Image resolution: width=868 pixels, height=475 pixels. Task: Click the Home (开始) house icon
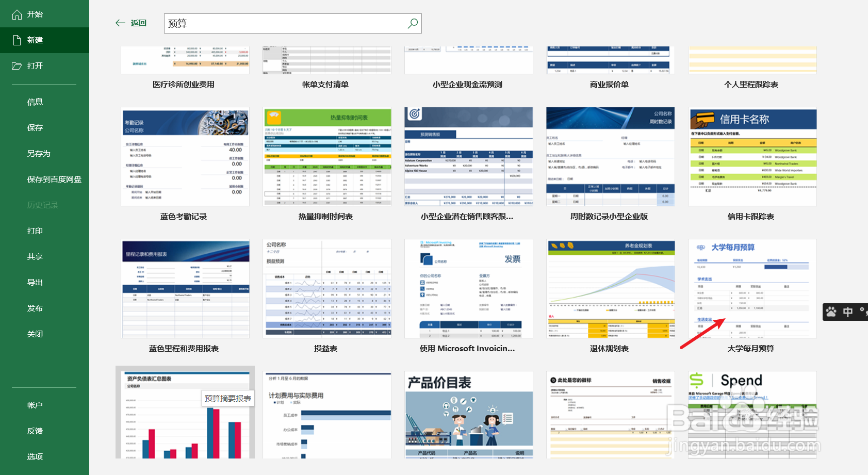17,14
